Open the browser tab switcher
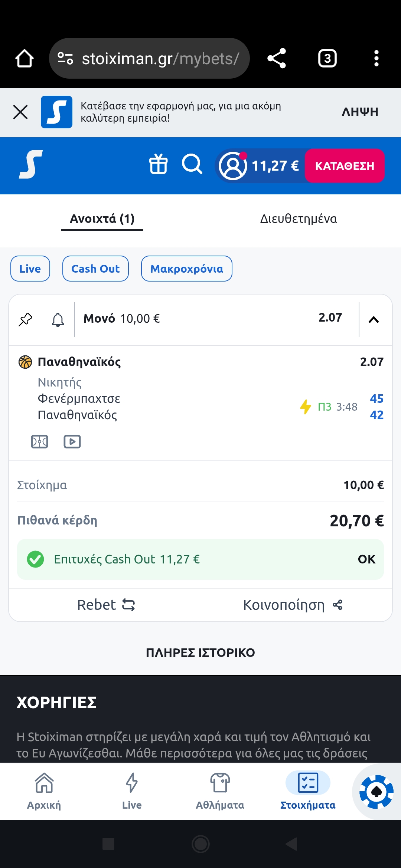The image size is (401, 868). [327, 59]
